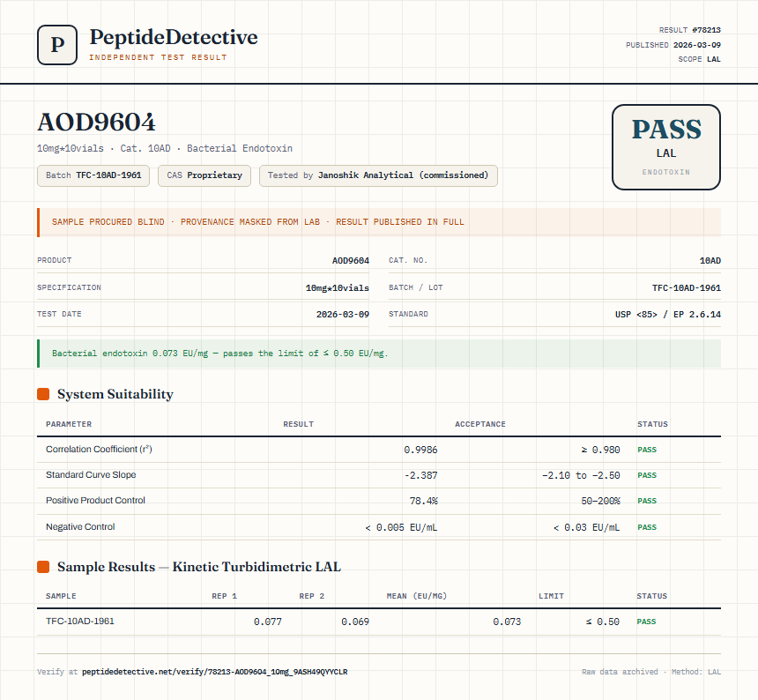
Task: Select the acceptance value ≥ 0.980
Action: [600, 450]
